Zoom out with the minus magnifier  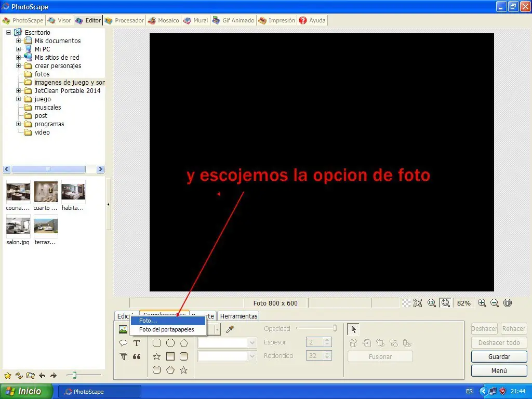point(495,303)
